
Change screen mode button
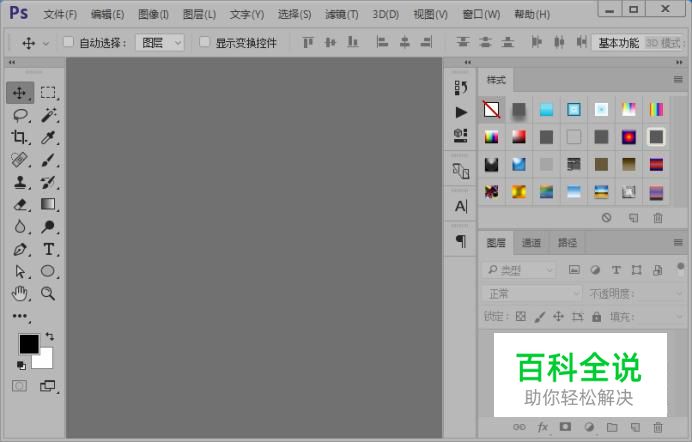(48, 386)
